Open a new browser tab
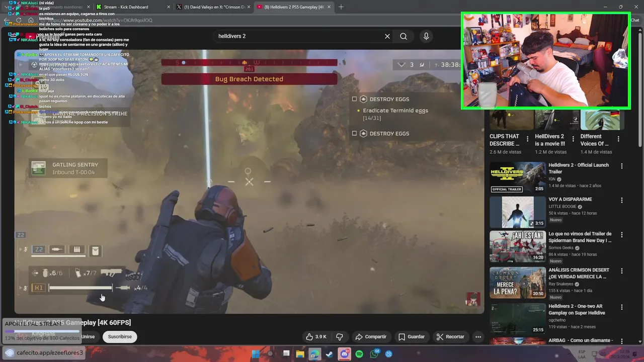Viewport: 644px width, 362px height. [x=341, y=7]
